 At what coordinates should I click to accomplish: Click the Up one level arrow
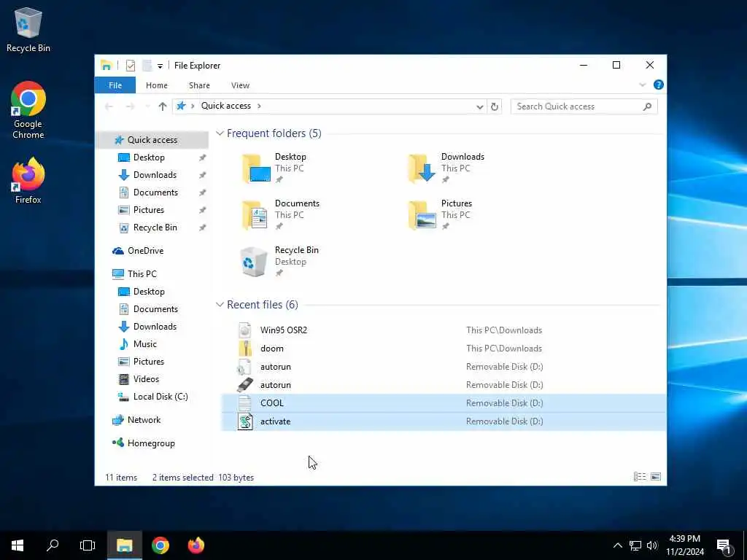(x=163, y=106)
